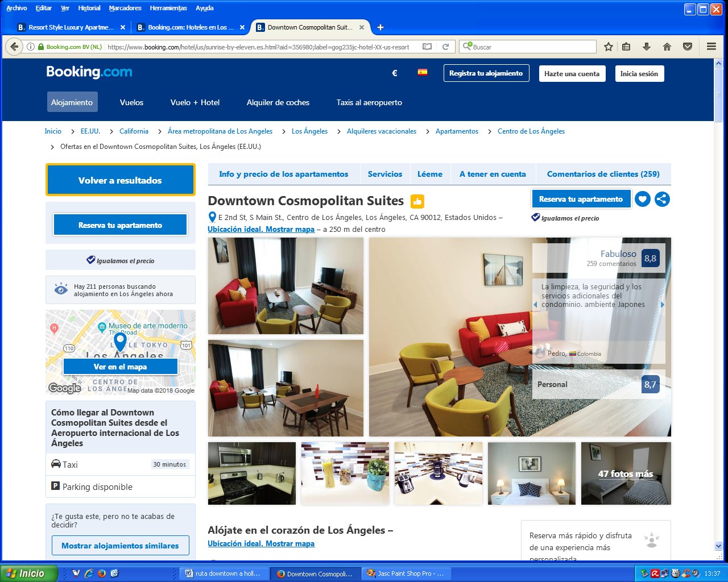Click Volver a resultados button
Screen dimensions: 728x582
click(x=120, y=180)
